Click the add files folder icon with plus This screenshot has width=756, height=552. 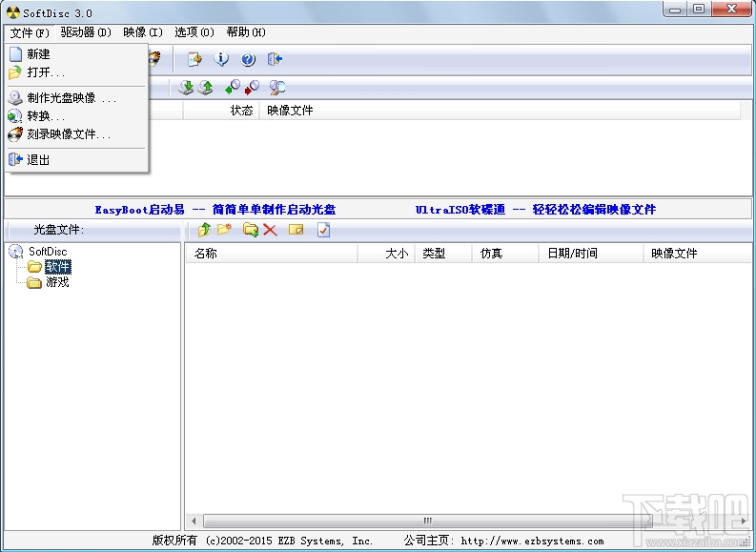coord(251,230)
